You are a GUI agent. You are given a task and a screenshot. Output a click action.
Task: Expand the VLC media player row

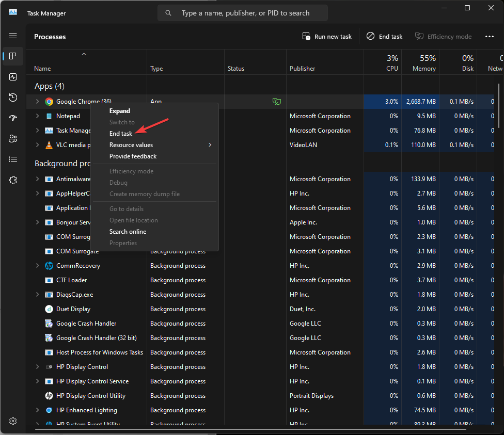(x=37, y=145)
